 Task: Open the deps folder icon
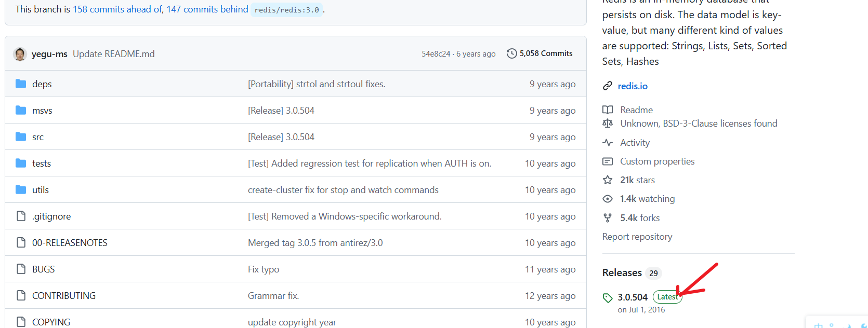coord(21,84)
